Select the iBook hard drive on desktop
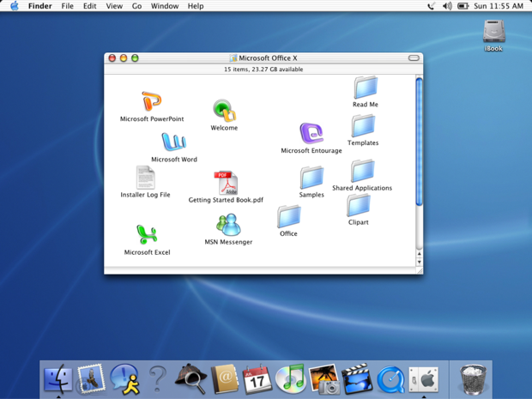The height and width of the screenshot is (399, 532). pos(494,31)
